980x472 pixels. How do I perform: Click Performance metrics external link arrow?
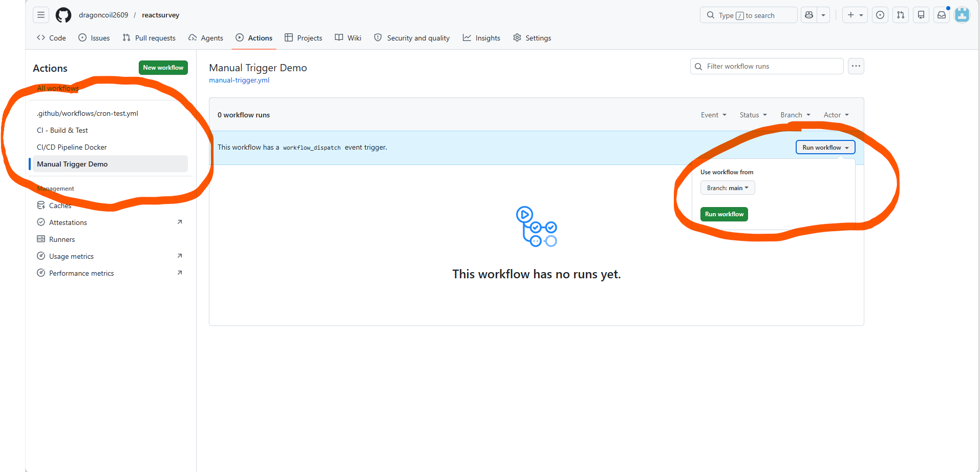[180, 273]
